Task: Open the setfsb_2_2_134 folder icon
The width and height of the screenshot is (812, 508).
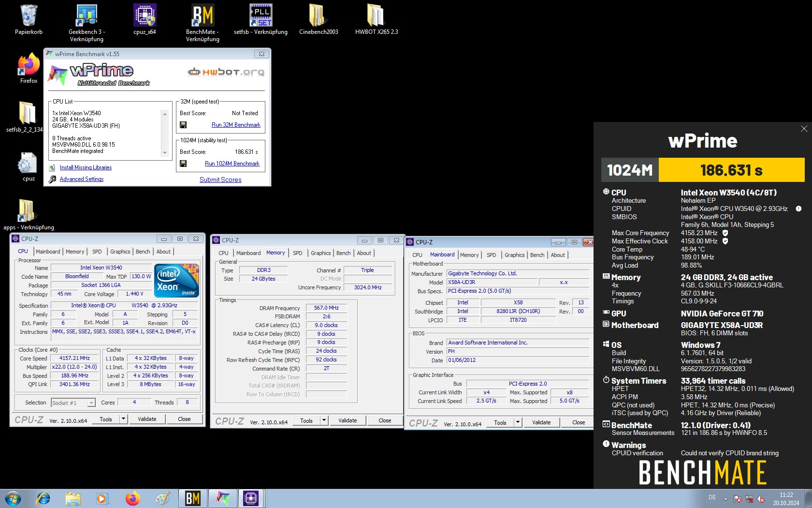Action: click(27, 113)
